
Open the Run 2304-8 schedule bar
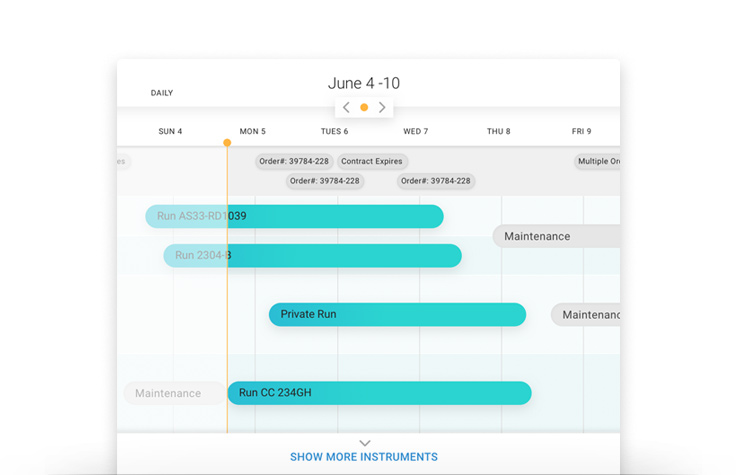click(312, 255)
